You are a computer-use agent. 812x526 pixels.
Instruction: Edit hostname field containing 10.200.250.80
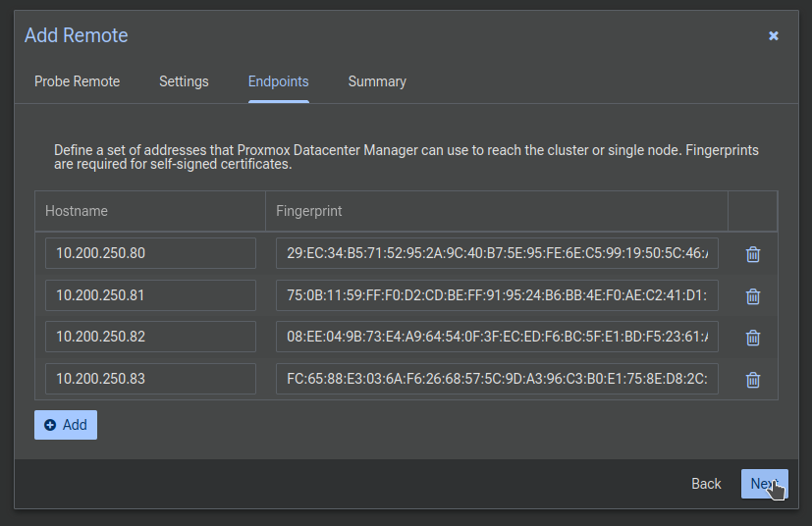(x=150, y=253)
